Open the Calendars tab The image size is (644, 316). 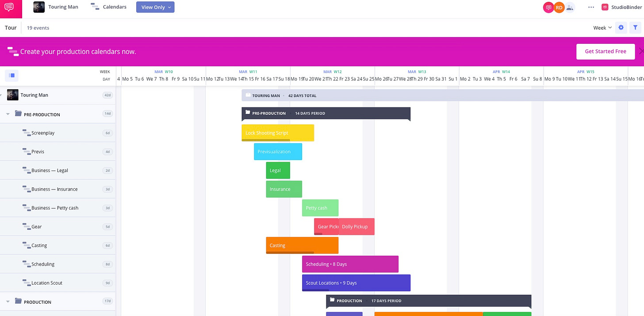[x=108, y=7]
